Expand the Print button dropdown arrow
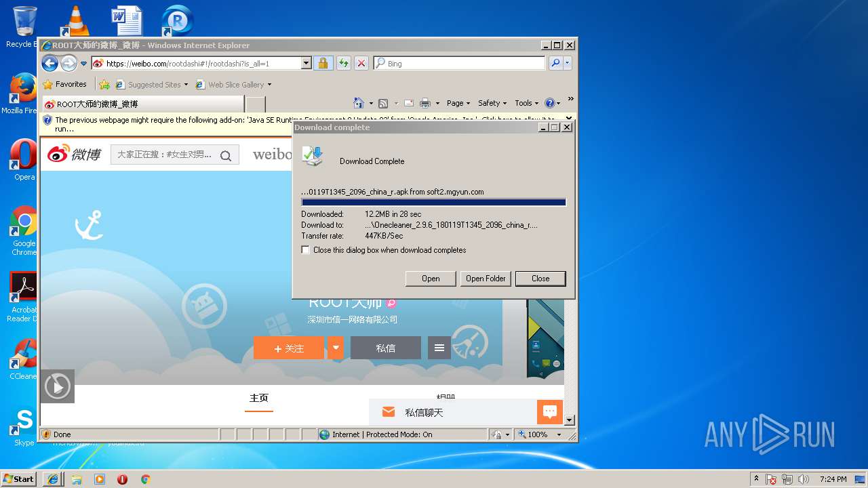 click(x=437, y=104)
